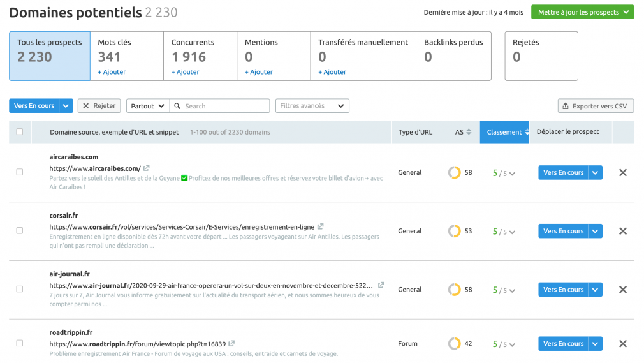Open https://www.aircaraibes.com/ URL link
Viewport: 644px width, 363px height.
click(95, 168)
